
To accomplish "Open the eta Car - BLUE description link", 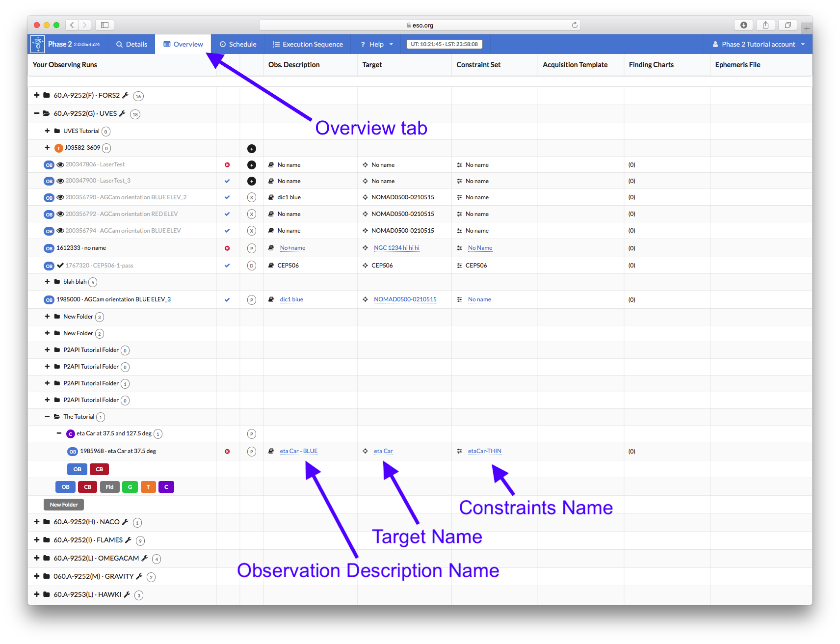I will (298, 451).
